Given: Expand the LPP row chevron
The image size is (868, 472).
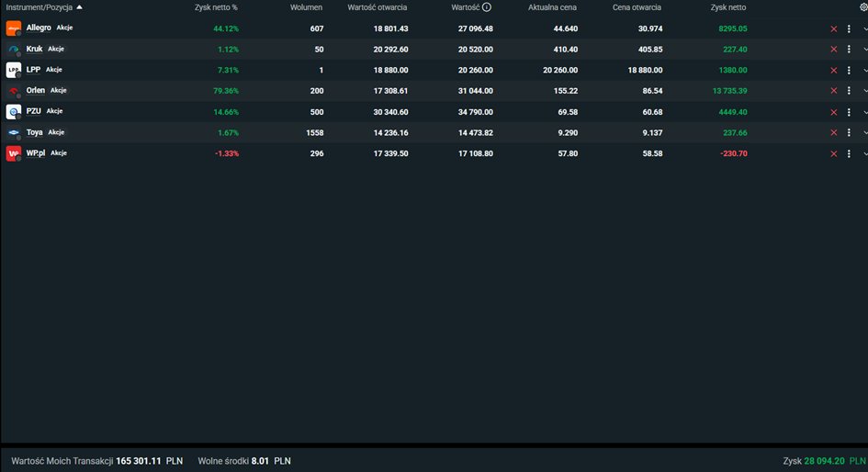Looking at the screenshot, I should [865, 71].
